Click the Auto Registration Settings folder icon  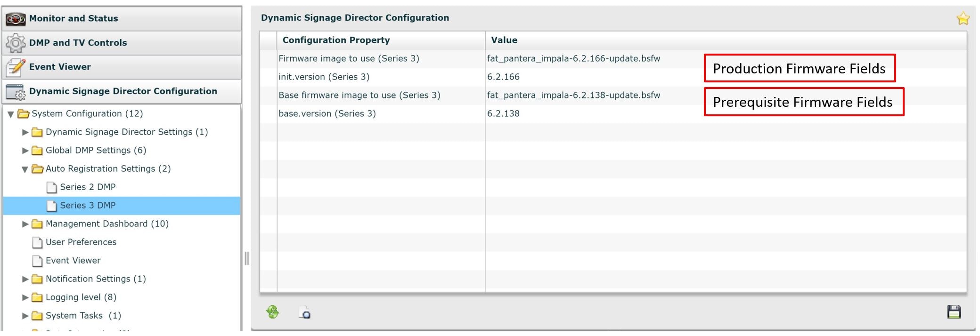[37, 169]
